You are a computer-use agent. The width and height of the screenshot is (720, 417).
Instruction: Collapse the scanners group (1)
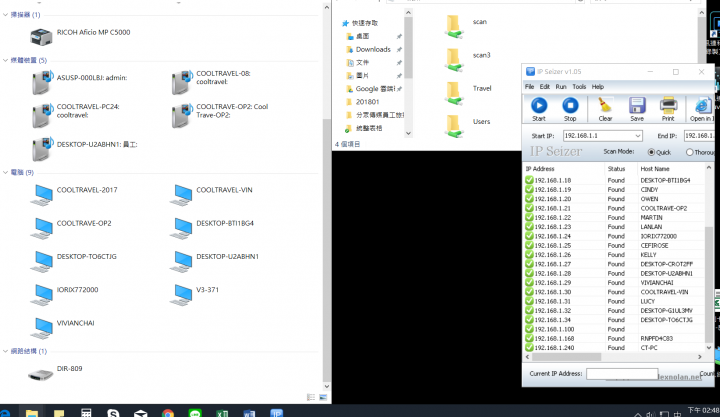tap(6, 15)
